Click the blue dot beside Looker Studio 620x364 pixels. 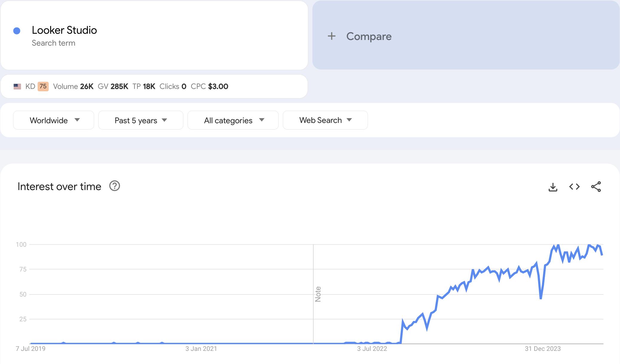(17, 31)
